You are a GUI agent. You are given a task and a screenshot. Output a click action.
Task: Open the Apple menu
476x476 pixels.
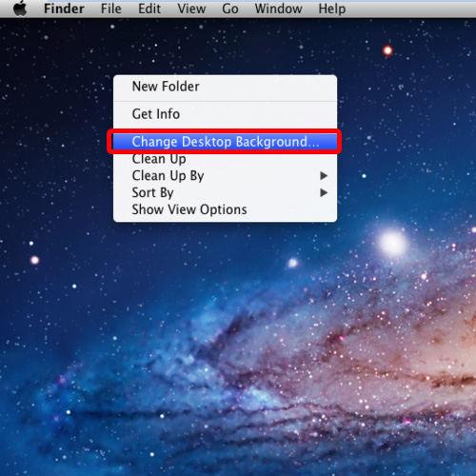[20, 9]
